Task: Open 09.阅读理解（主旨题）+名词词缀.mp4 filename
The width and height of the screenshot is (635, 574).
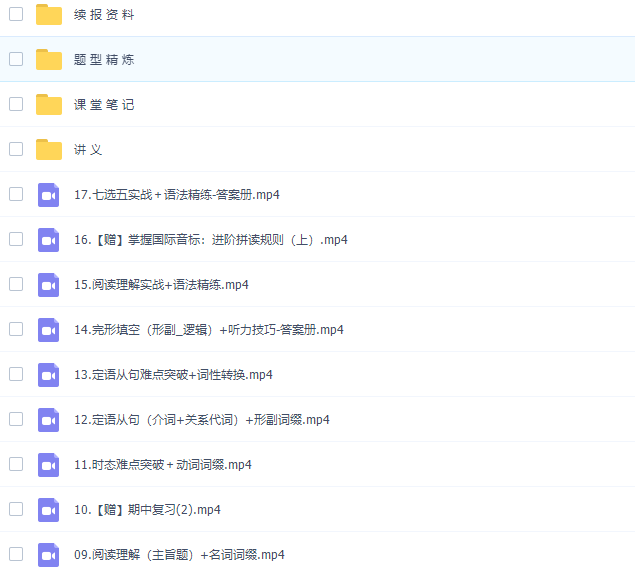Action: 179,555
